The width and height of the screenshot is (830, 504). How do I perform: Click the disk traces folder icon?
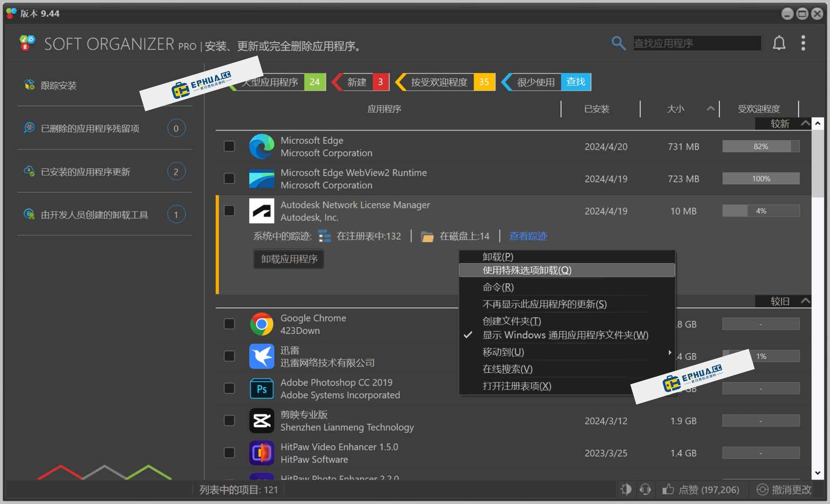(427, 237)
